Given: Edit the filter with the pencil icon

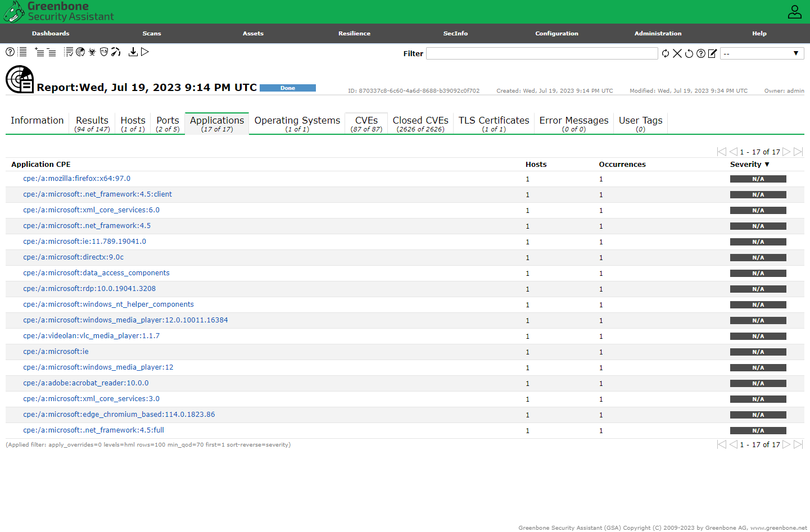Looking at the screenshot, I should coord(713,53).
